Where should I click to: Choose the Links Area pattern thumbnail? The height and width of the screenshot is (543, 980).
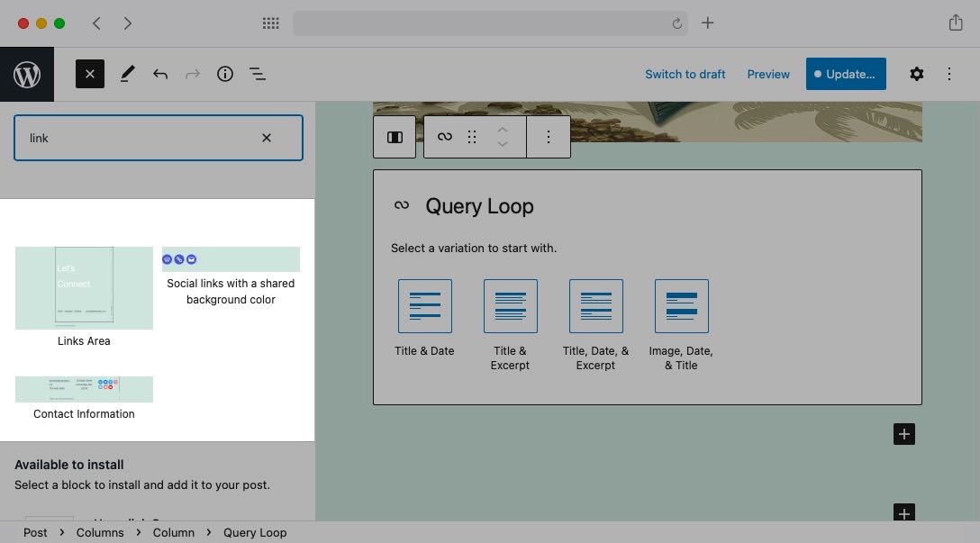tap(84, 288)
